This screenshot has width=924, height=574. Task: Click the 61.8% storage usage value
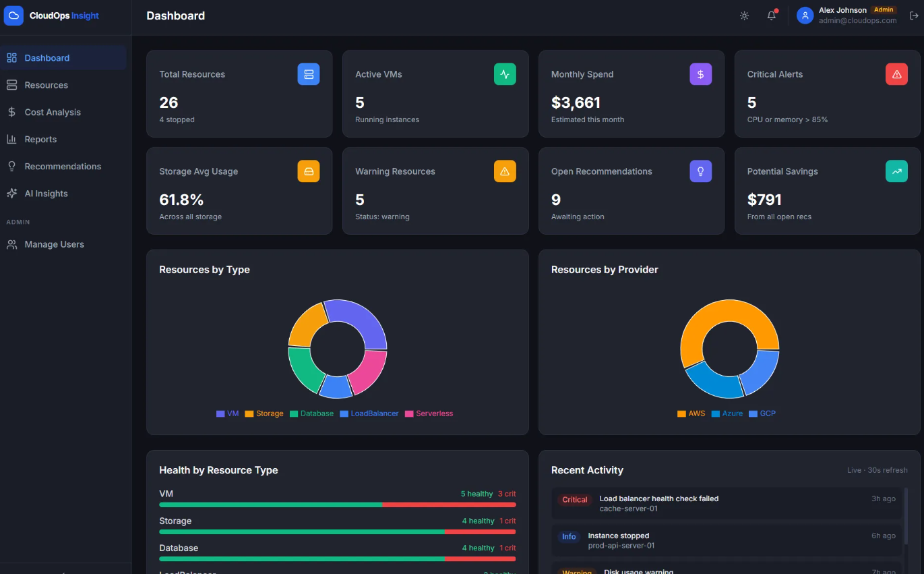click(181, 200)
